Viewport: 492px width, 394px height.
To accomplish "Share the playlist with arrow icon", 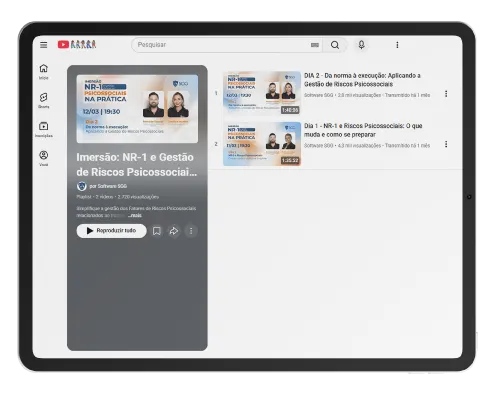I will [174, 231].
